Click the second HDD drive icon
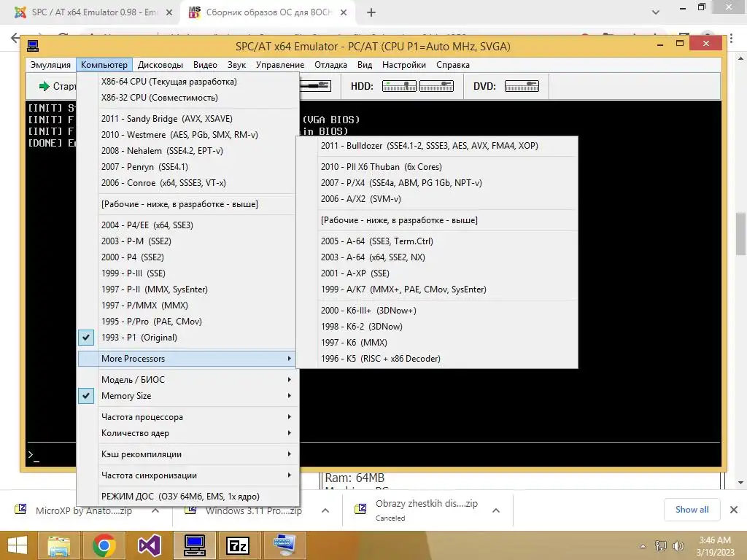The image size is (747, 560). (x=436, y=86)
